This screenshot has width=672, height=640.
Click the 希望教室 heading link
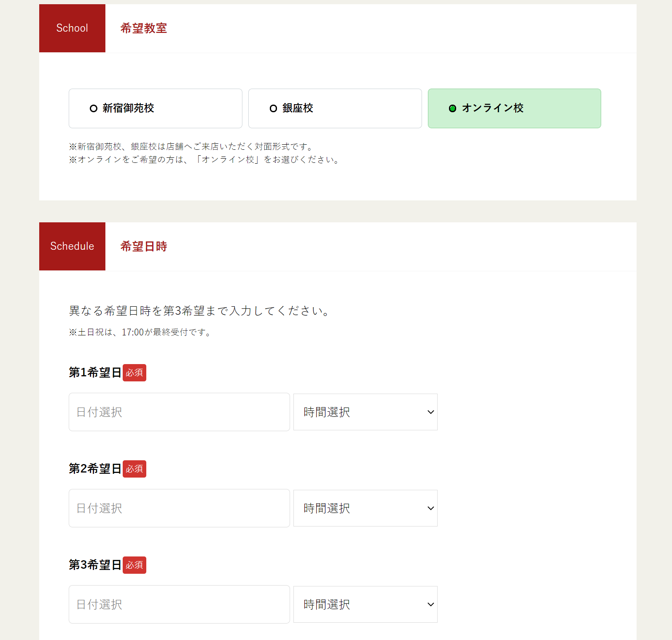pos(143,29)
